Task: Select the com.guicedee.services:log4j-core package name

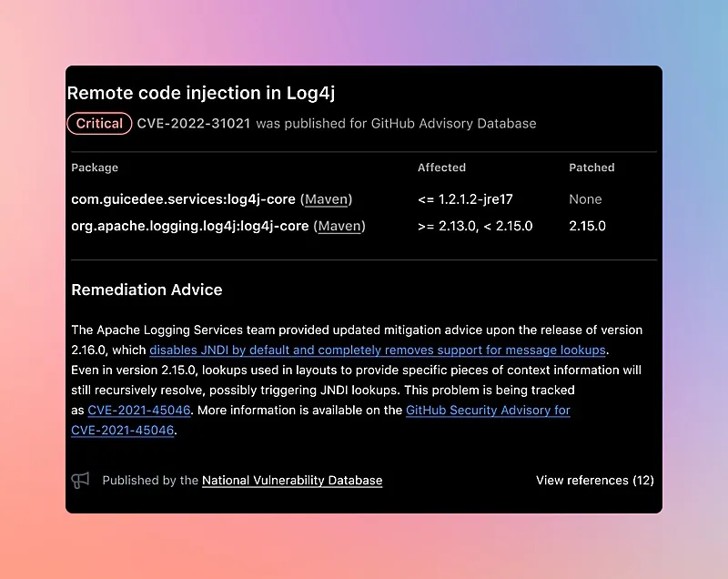Action: pos(183,199)
